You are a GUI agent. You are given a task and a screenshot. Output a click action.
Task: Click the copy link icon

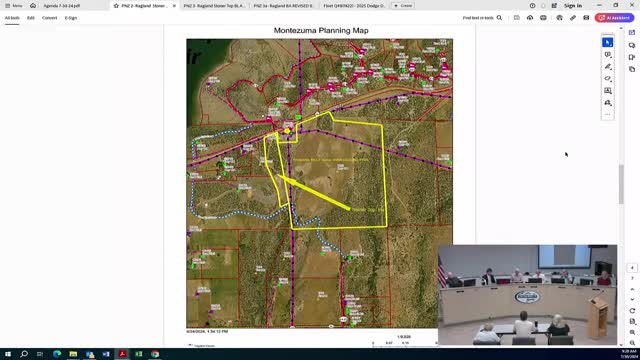coord(573,18)
